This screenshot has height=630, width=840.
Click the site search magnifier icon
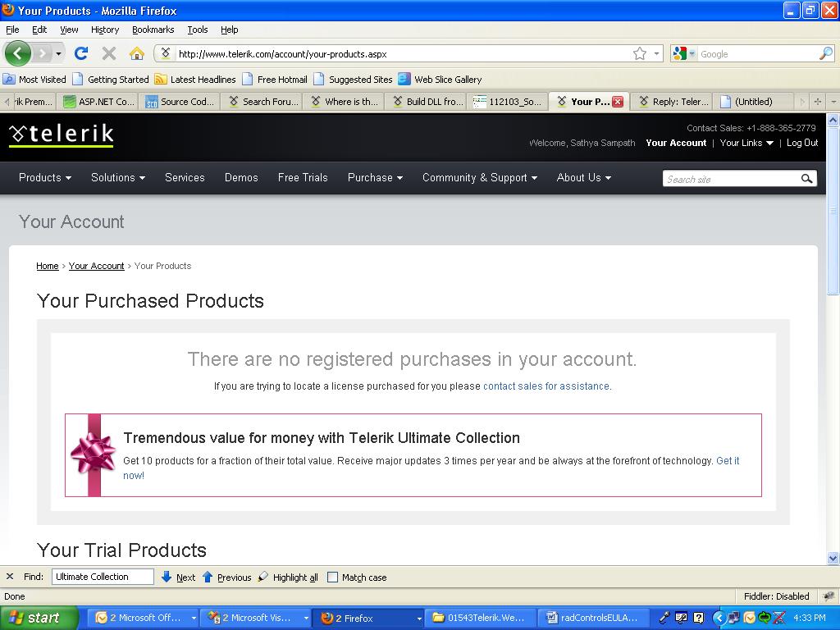[806, 179]
